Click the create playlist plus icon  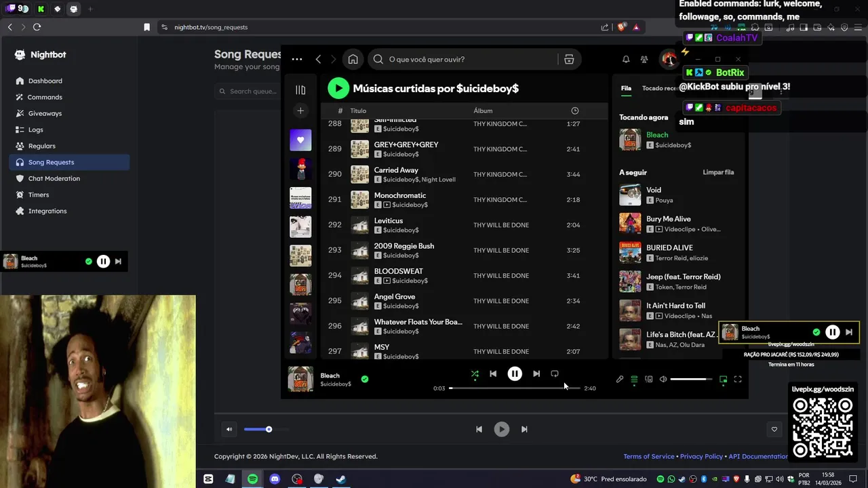[300, 110]
